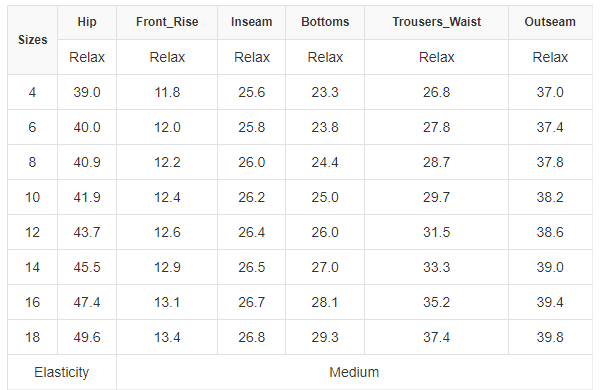Screen dimensions: 603x390
Task: Click the Bottoms header cell
Action: (325, 22)
